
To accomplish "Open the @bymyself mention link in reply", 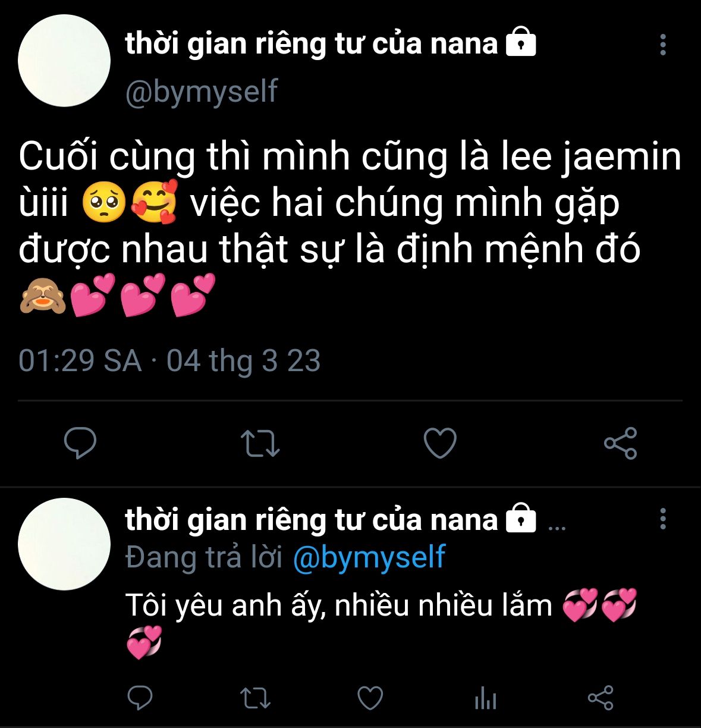I will pyautogui.click(x=369, y=557).
